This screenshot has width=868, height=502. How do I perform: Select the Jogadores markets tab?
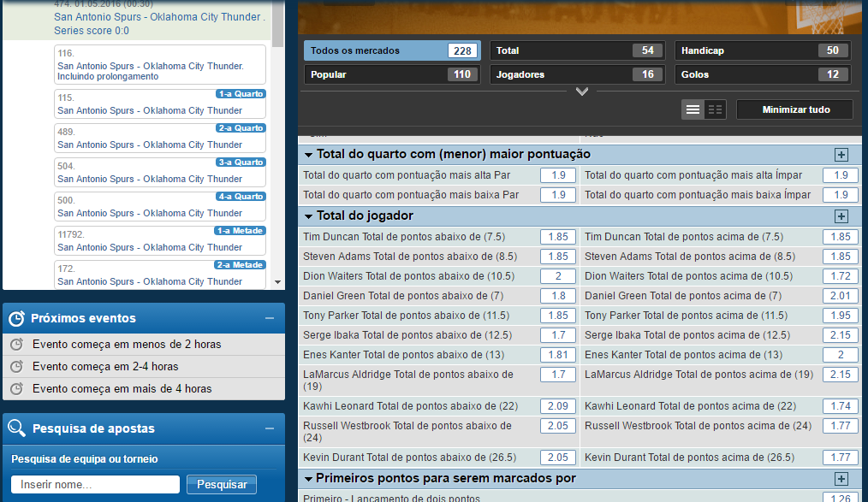tap(577, 74)
